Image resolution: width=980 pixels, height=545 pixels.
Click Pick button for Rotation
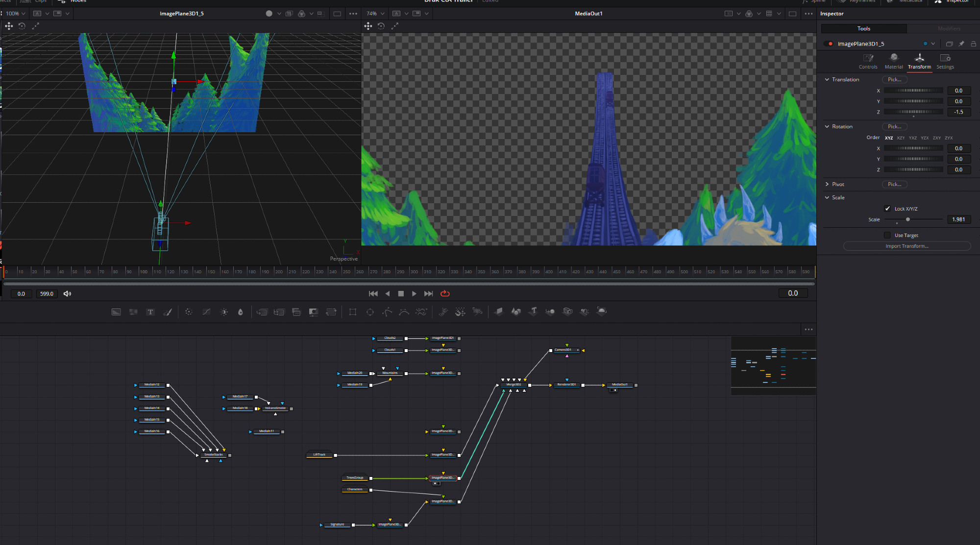pos(895,126)
